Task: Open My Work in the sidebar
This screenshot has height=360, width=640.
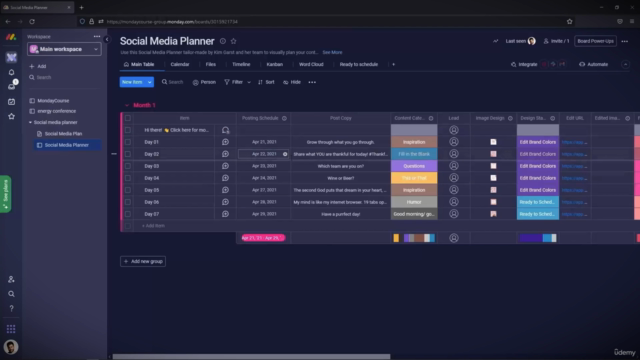Action: pos(11,102)
